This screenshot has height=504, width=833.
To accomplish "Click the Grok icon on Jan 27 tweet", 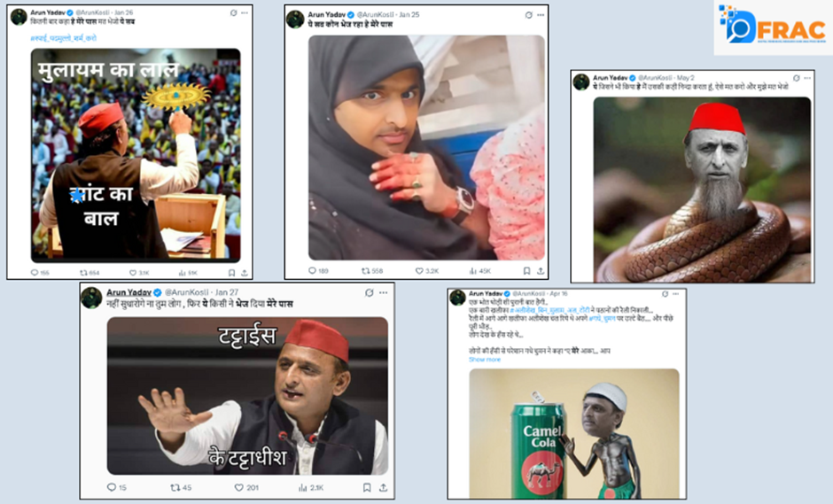I will pos(370,292).
